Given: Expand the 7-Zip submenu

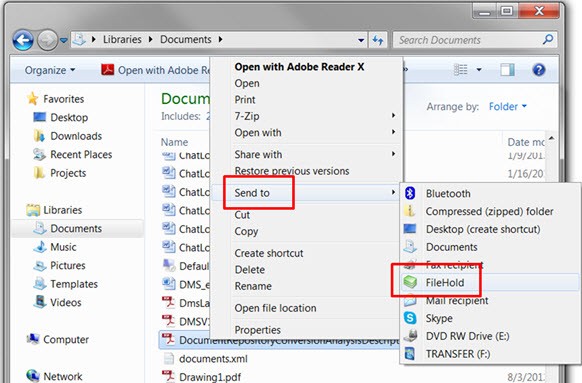Looking at the screenshot, I should pyautogui.click(x=307, y=116).
